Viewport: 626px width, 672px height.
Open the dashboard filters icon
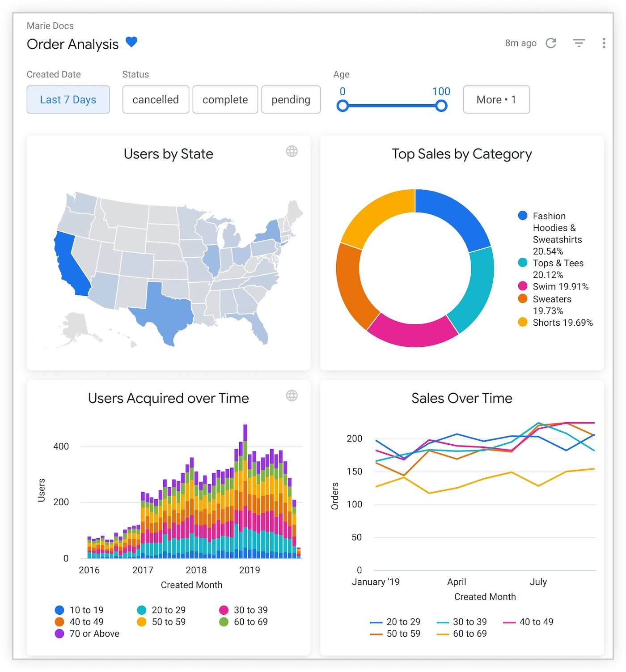tap(579, 43)
